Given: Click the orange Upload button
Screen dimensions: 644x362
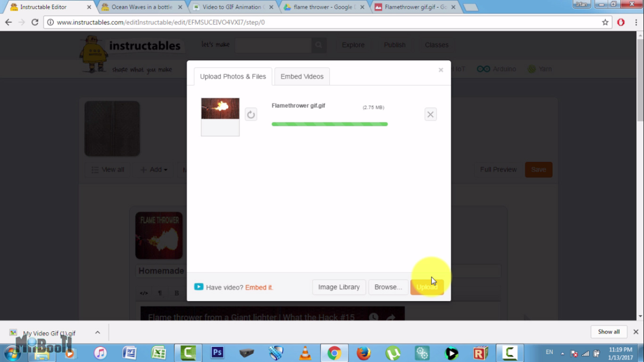Looking at the screenshot, I should point(427,287).
